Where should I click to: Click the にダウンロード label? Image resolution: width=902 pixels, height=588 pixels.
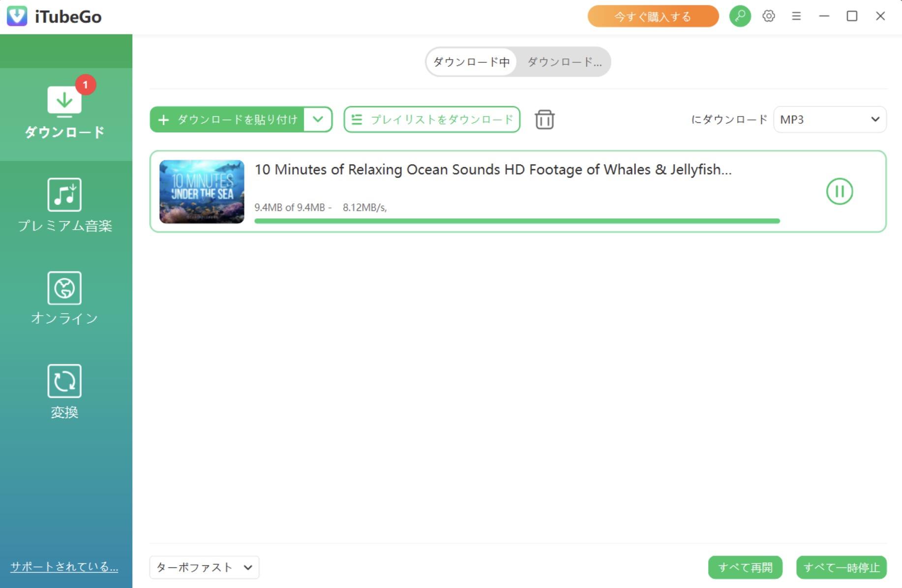[x=729, y=119]
